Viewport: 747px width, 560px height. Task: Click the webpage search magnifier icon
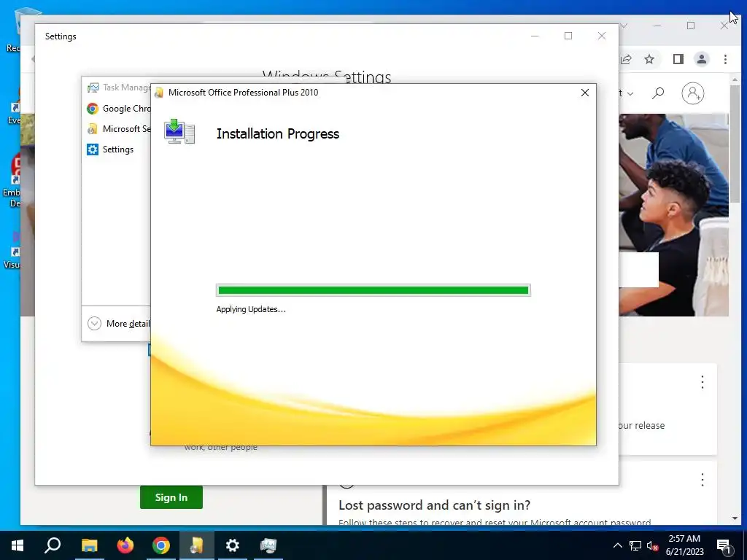(658, 93)
